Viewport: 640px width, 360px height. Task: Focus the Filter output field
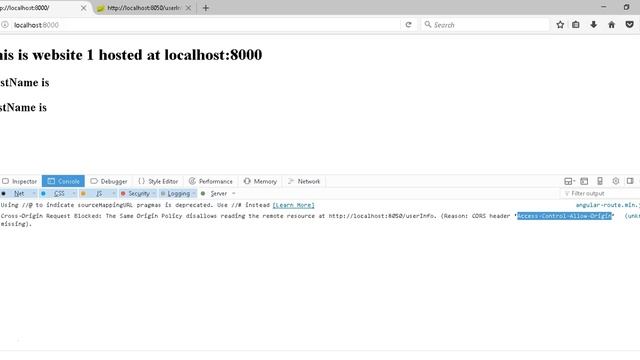600,193
